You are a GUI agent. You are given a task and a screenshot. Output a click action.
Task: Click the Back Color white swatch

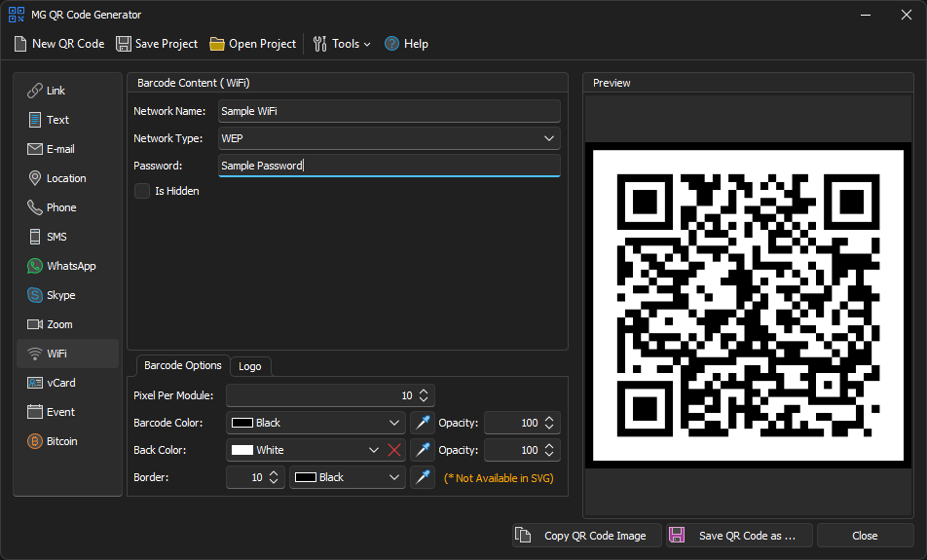(x=242, y=450)
